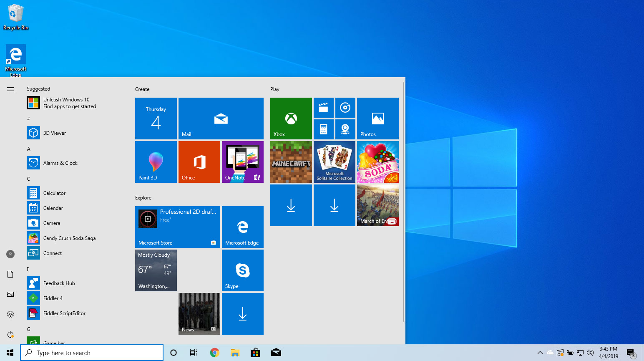Open the Movies & TV tile
Viewport: 644px width, 361px height.
click(x=323, y=108)
